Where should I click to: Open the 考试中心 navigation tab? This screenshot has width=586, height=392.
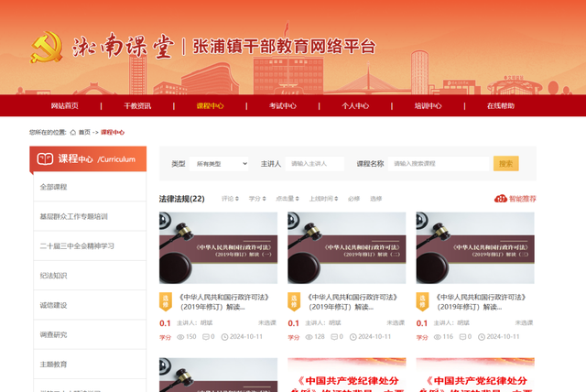click(282, 106)
